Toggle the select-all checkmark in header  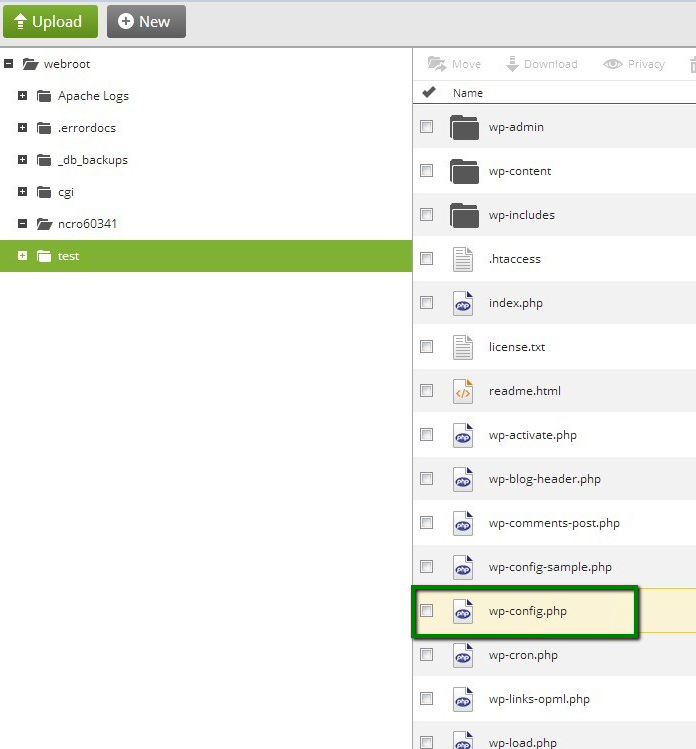click(x=429, y=92)
